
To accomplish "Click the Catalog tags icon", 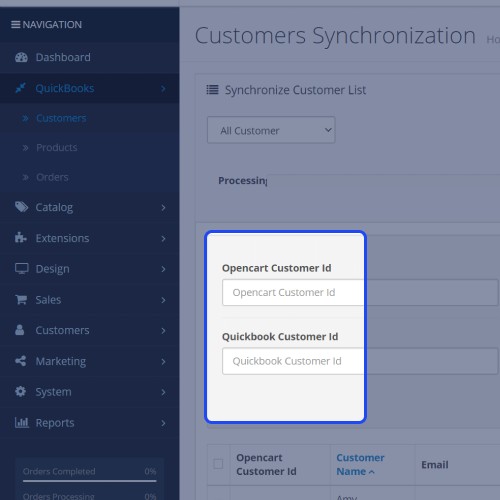I will [21, 207].
